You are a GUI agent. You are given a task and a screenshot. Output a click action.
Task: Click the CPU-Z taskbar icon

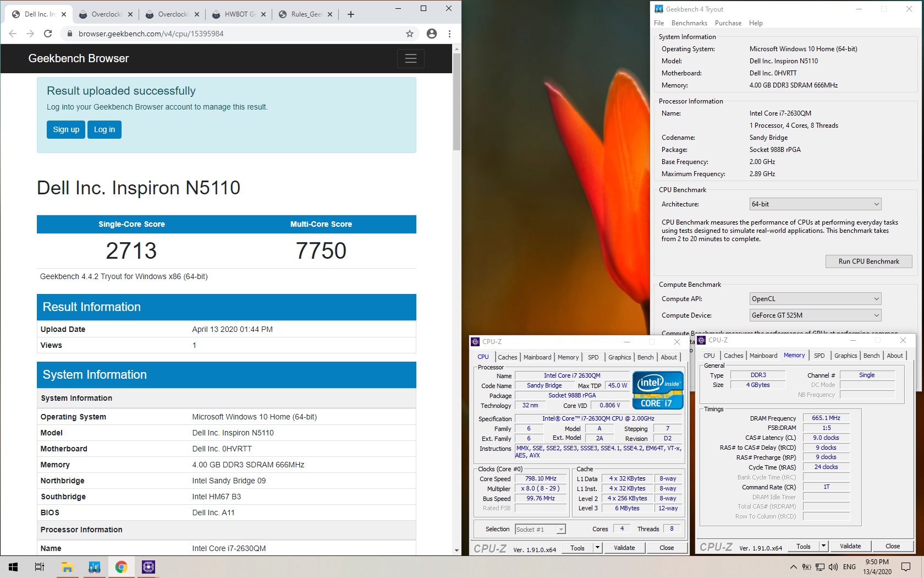(x=148, y=567)
